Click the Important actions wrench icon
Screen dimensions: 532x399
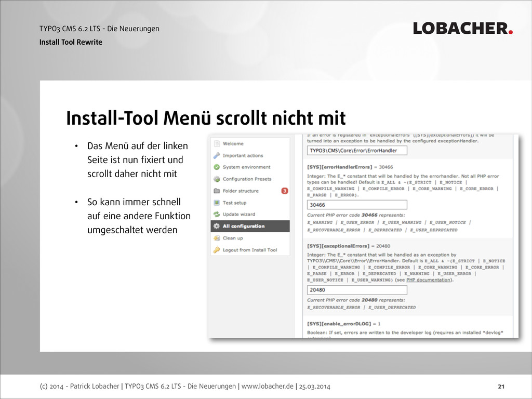pyautogui.click(x=217, y=155)
